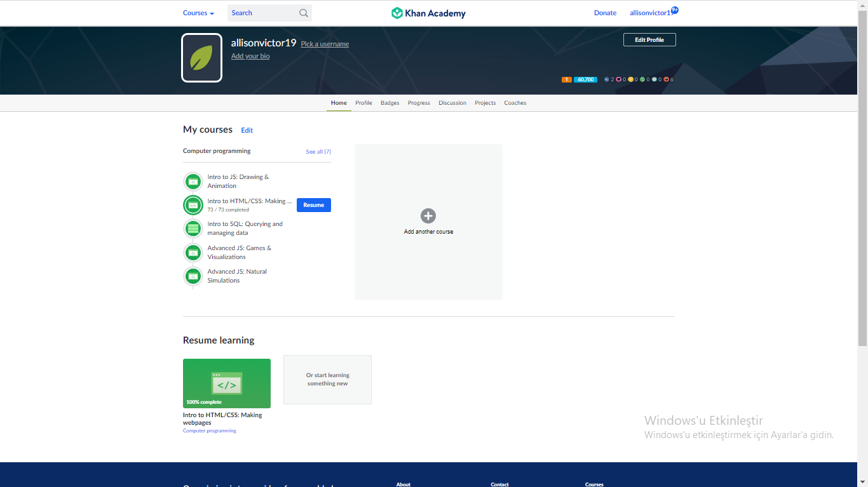Click the plus icon to add course
Image resolution: width=868 pixels, height=487 pixels.
click(x=428, y=216)
